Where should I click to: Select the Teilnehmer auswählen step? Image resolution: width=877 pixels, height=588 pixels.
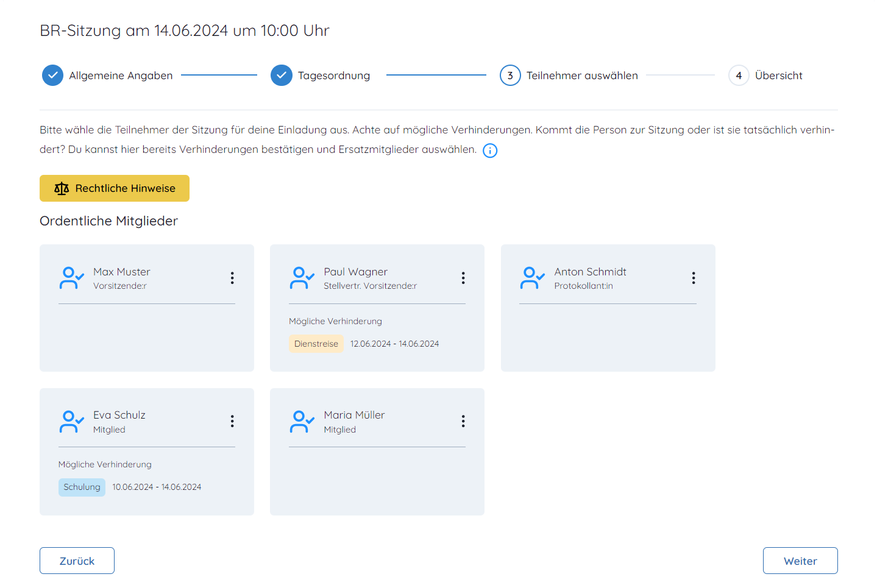569,76
